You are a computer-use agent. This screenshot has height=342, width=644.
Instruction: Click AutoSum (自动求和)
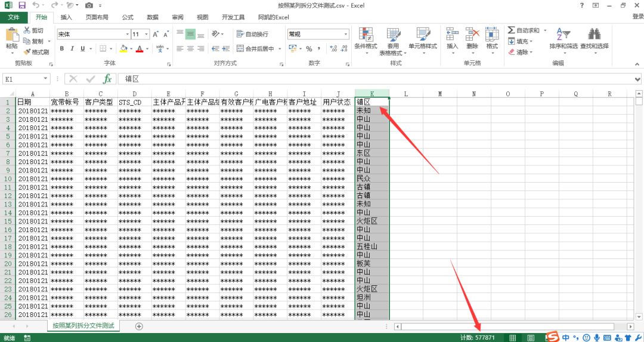click(524, 30)
